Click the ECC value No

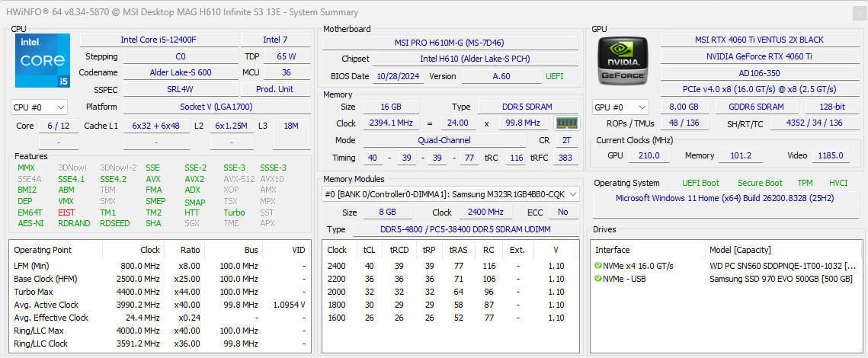pos(563,212)
